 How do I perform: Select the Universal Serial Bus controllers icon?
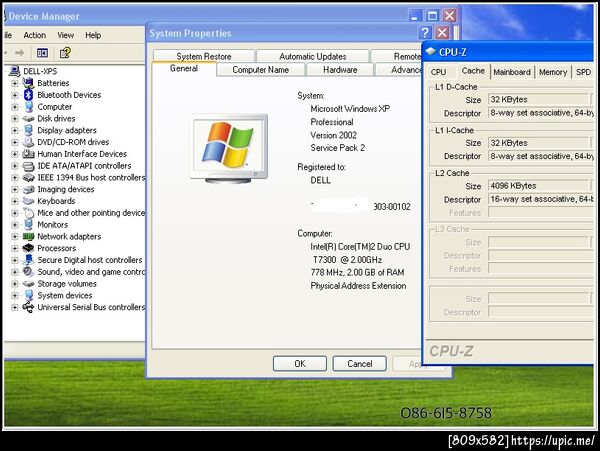click(x=28, y=307)
